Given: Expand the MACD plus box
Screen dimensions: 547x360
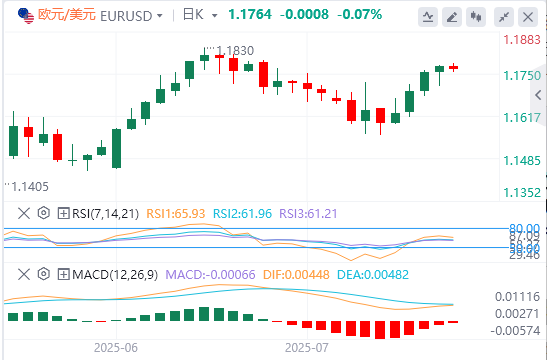Looking at the screenshot, I should pos(63,275).
